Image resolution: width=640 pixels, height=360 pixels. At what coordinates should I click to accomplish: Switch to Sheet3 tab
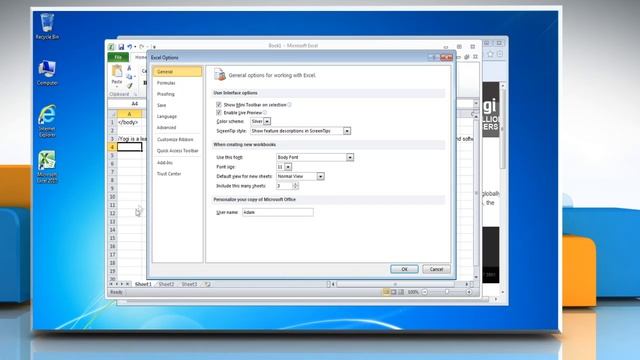pyautogui.click(x=189, y=284)
